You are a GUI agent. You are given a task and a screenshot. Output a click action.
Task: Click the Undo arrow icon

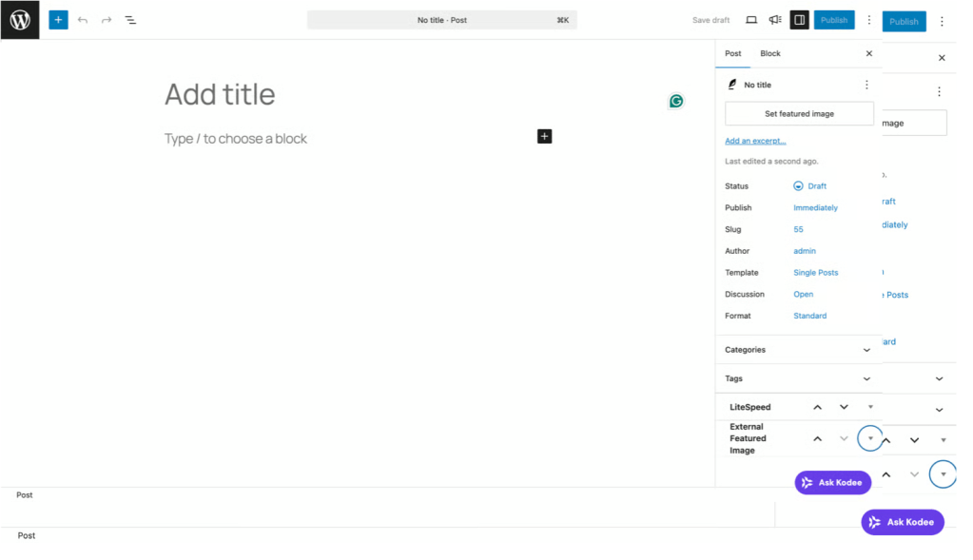point(83,20)
